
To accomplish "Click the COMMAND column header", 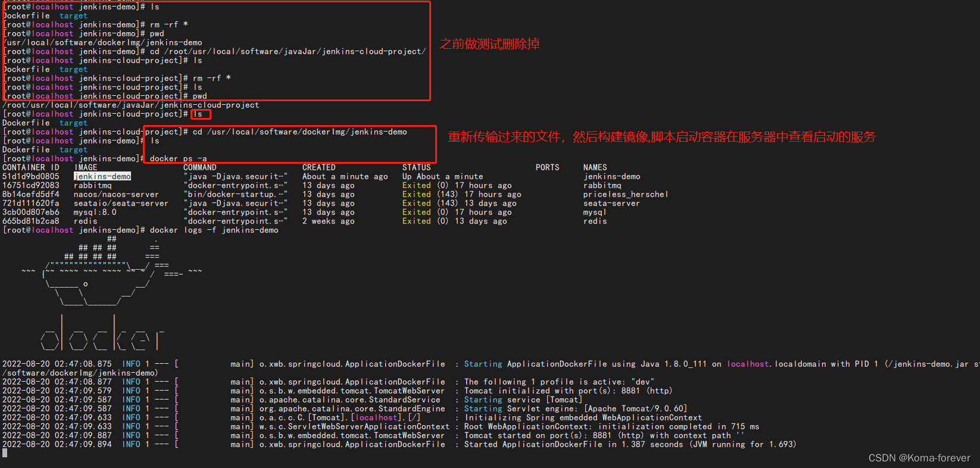I will pos(200,167).
